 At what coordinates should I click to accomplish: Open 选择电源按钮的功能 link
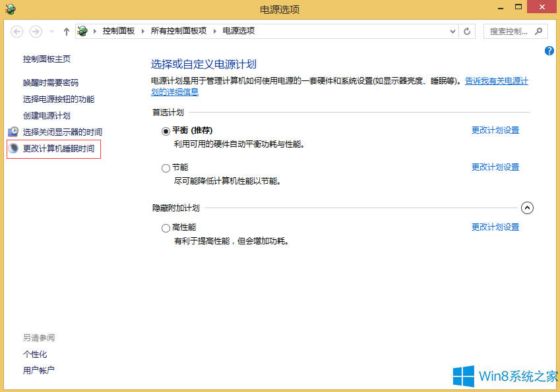(x=59, y=99)
